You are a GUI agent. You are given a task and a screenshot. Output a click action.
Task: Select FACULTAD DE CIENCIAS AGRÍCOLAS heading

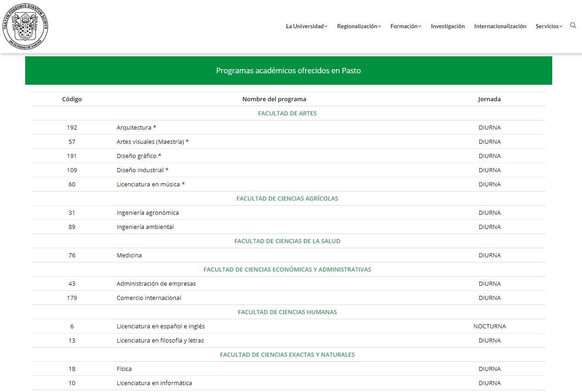point(287,198)
